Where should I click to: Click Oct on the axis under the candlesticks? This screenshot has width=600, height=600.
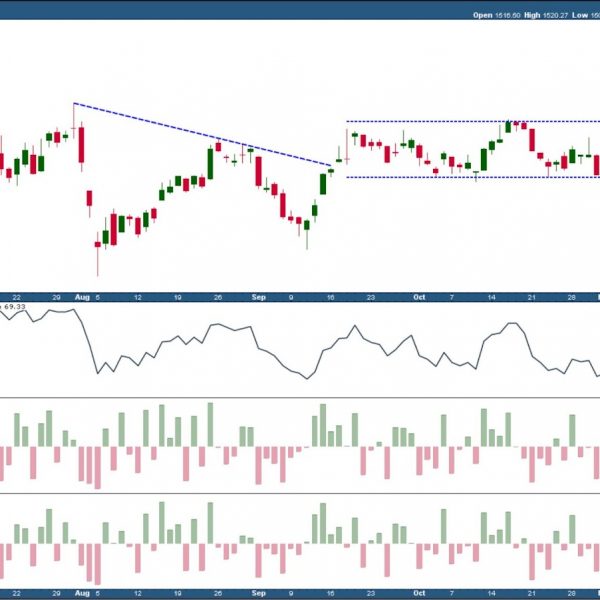[x=419, y=297]
